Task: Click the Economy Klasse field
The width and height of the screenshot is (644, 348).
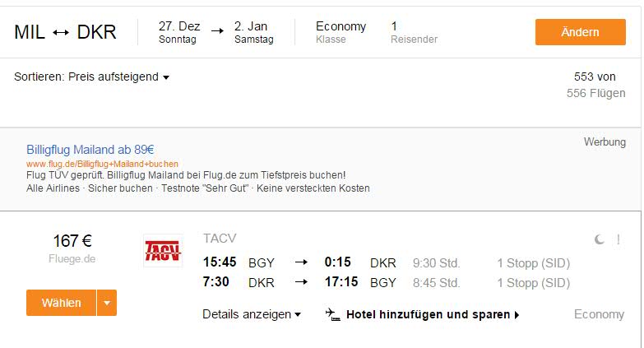Action: click(341, 32)
